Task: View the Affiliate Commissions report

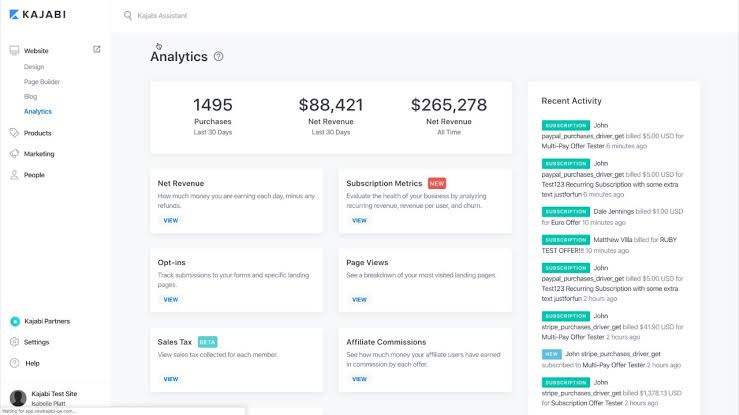Action: (359, 379)
